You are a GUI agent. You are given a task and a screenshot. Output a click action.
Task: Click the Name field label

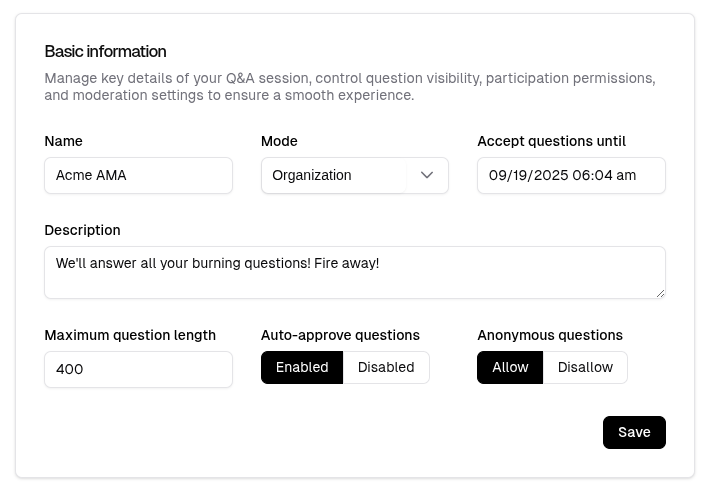(x=63, y=141)
